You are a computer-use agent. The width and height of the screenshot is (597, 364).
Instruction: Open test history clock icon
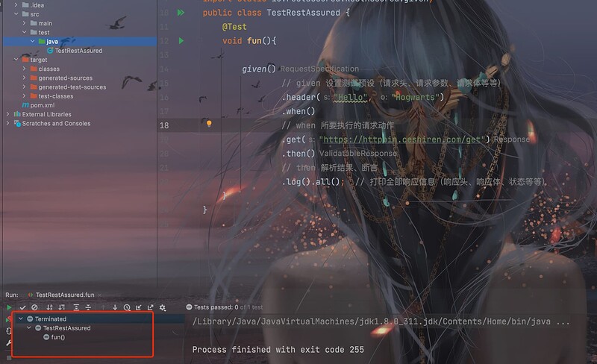tap(127, 307)
